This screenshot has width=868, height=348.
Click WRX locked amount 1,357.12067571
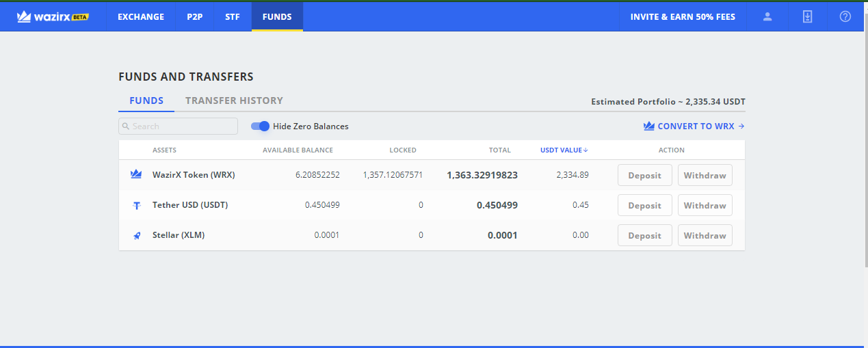393,175
